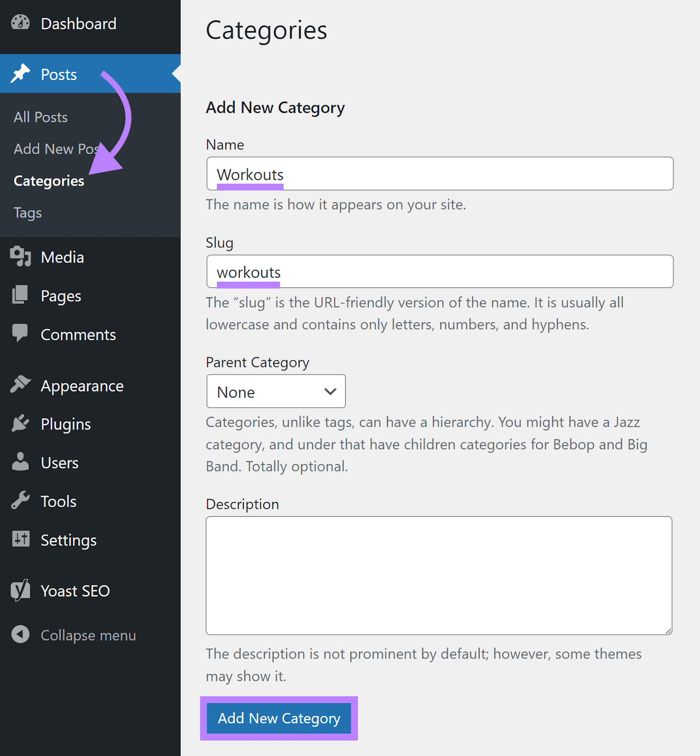Click the Slug field label
700x756 pixels.
click(x=220, y=243)
